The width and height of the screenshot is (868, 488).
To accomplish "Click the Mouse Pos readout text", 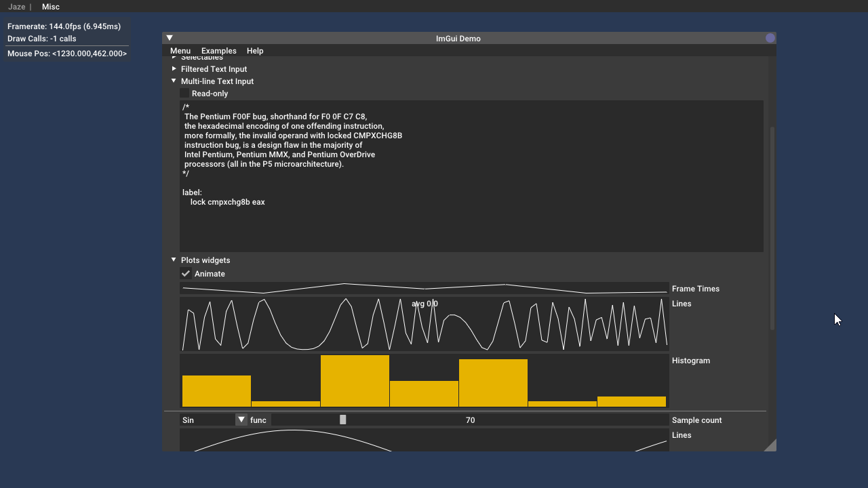I will pos(67,54).
